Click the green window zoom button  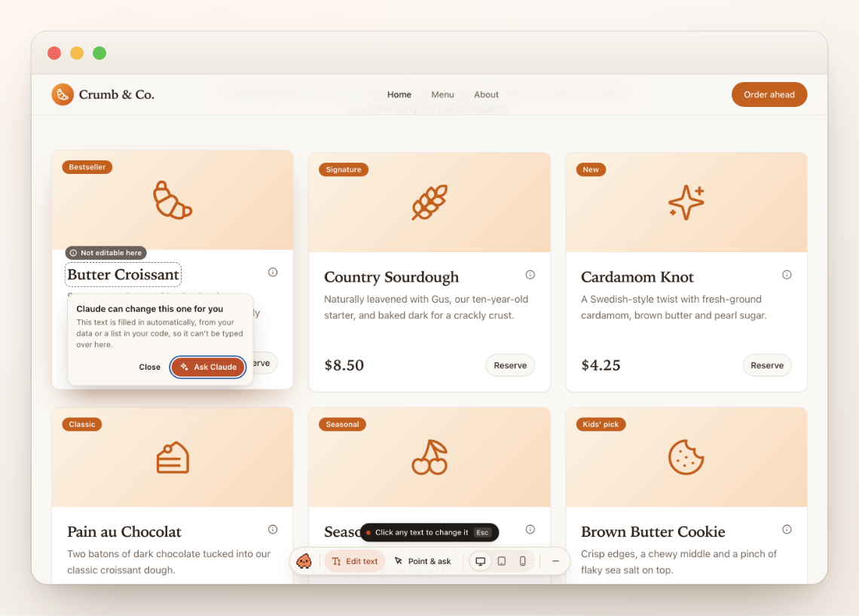tap(99, 53)
